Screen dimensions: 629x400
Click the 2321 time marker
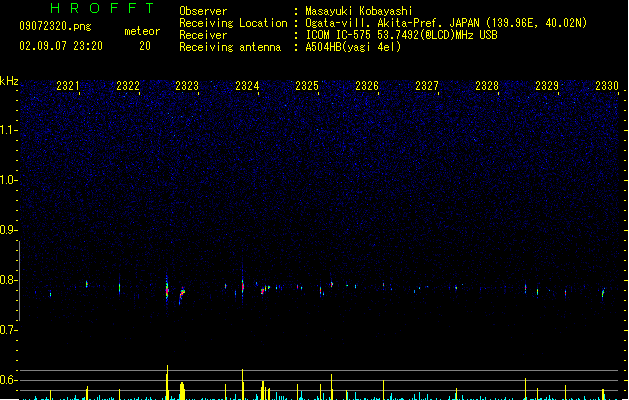coord(68,86)
